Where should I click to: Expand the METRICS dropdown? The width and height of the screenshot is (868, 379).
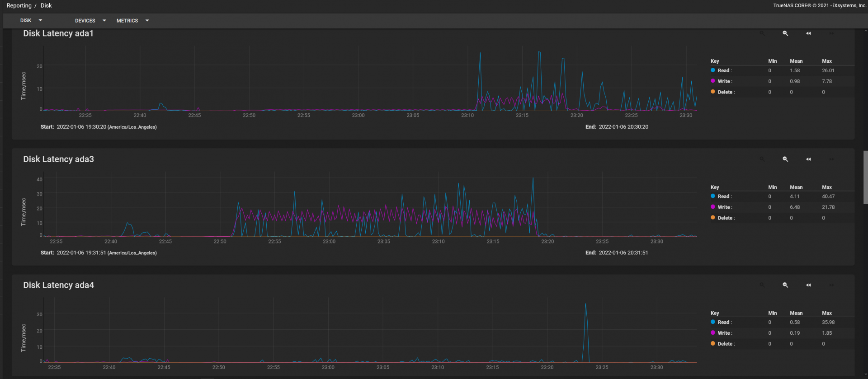click(132, 21)
